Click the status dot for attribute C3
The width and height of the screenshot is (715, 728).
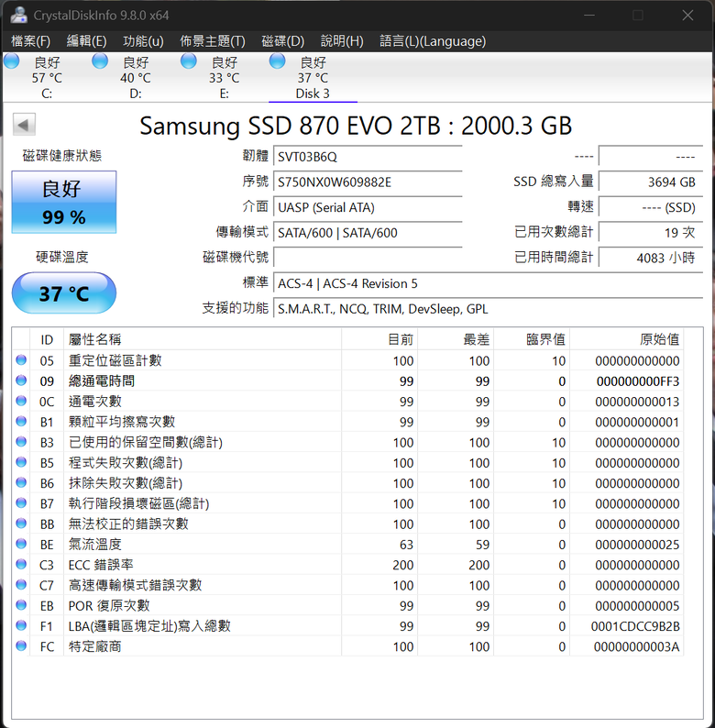click(21, 564)
